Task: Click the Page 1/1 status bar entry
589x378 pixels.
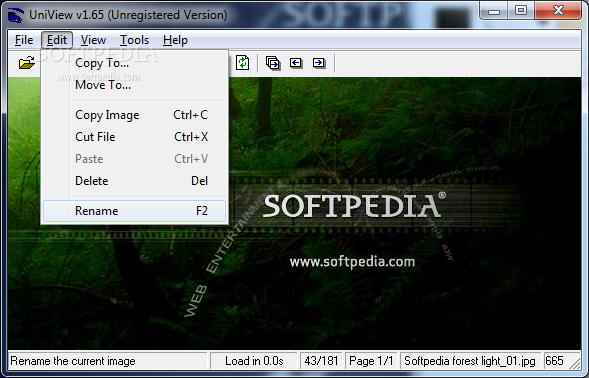Action: click(371, 361)
